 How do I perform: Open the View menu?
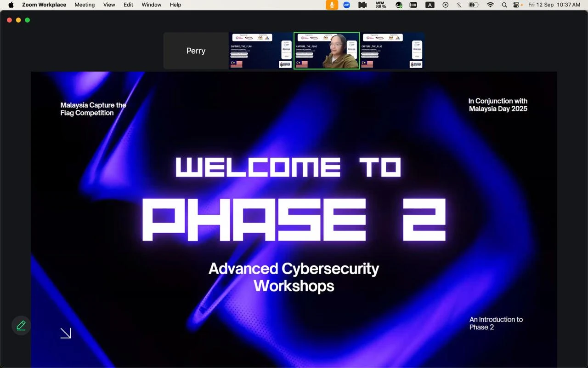pos(109,5)
